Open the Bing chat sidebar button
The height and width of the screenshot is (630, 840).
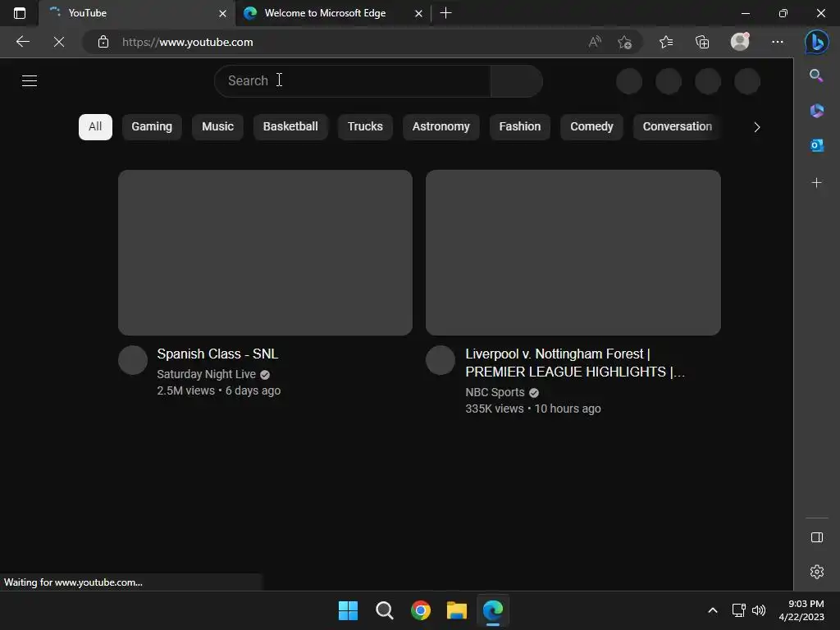point(817,42)
